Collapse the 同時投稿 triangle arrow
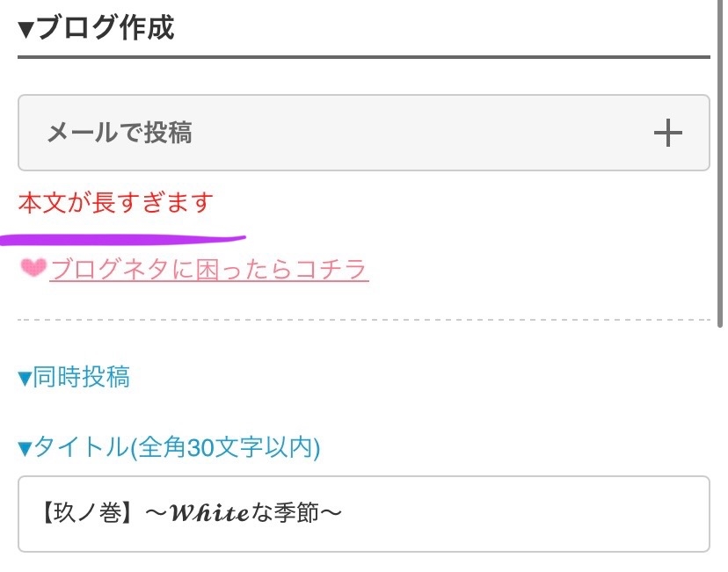This screenshot has width=728, height=572. coord(25,379)
